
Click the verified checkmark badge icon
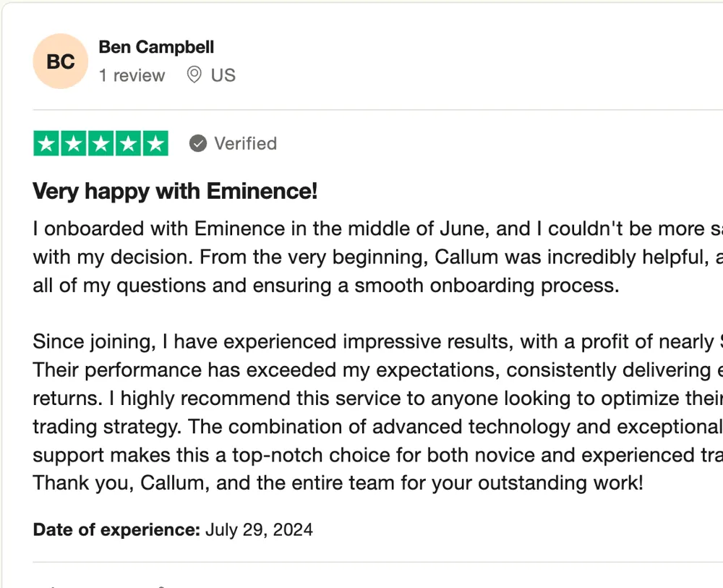point(198,143)
